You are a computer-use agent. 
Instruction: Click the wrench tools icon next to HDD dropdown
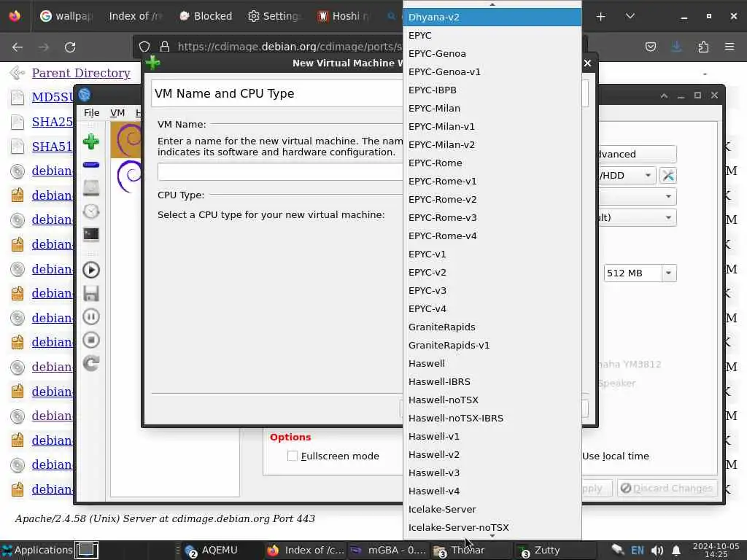[668, 176]
